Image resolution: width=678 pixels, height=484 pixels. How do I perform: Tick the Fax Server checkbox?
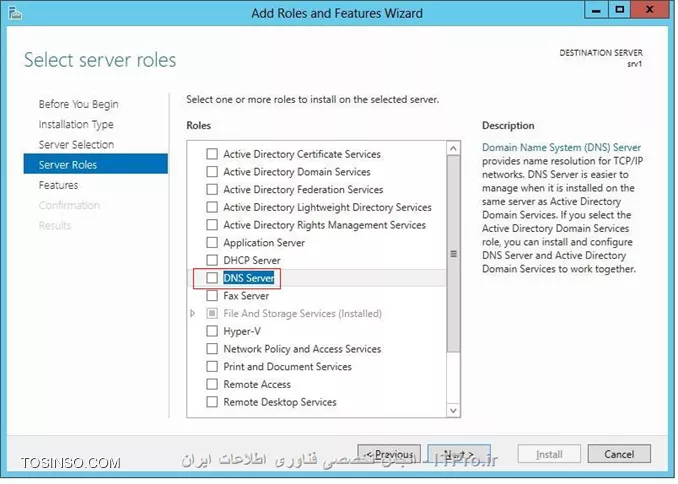(212, 296)
